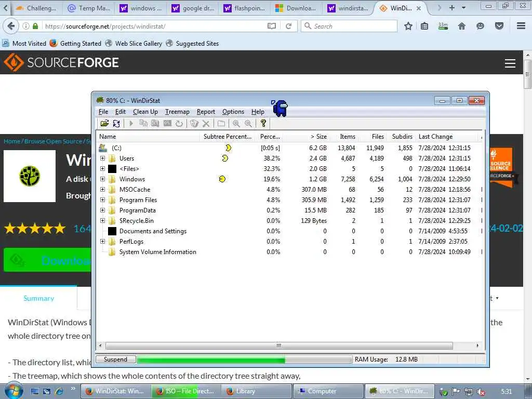Open the Options menu
This screenshot has height=399, width=532.
point(233,112)
